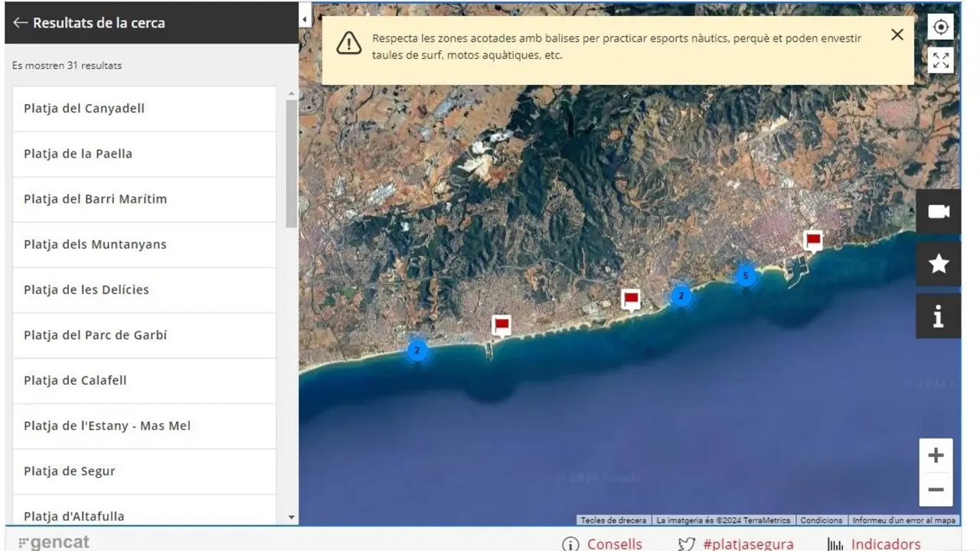The width and height of the screenshot is (980, 551).
Task: Zoom out on the map
Action: click(936, 490)
